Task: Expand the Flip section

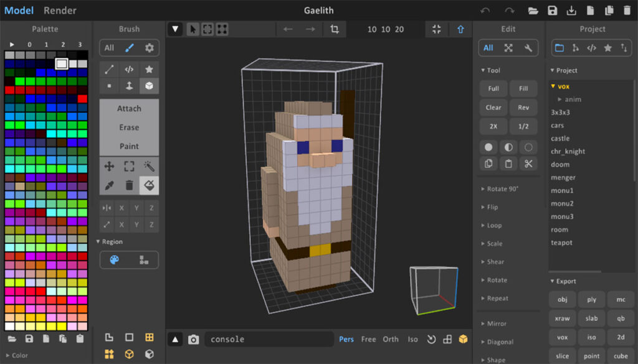Action: click(x=490, y=207)
